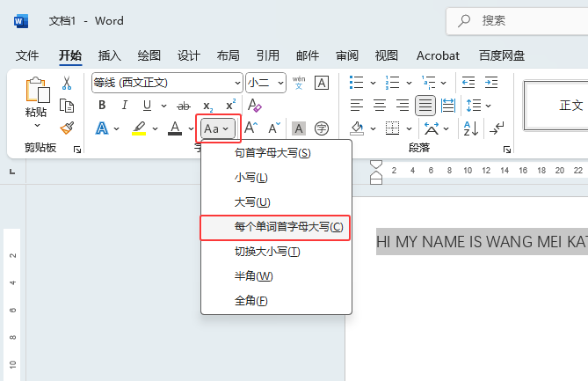The image size is (588, 381).
Task: Toggle Italic formatting
Action: tap(125, 105)
